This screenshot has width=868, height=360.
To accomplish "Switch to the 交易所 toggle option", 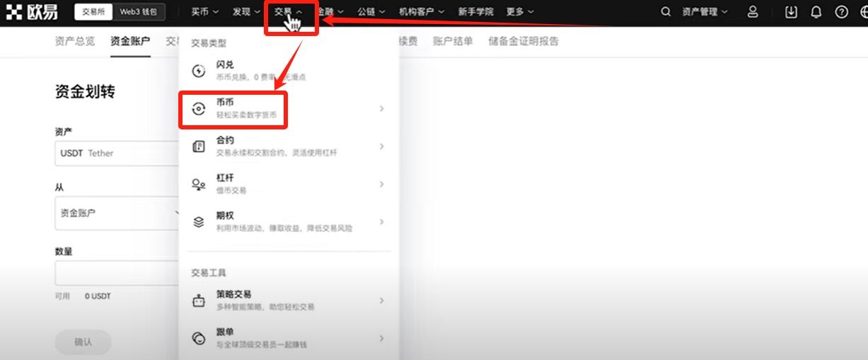I will point(94,12).
